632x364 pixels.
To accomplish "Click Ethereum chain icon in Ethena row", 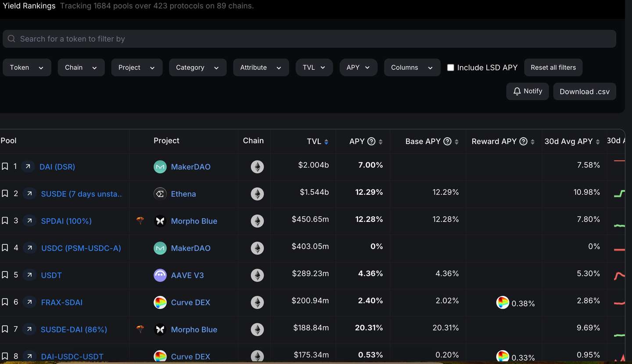I will (x=257, y=194).
